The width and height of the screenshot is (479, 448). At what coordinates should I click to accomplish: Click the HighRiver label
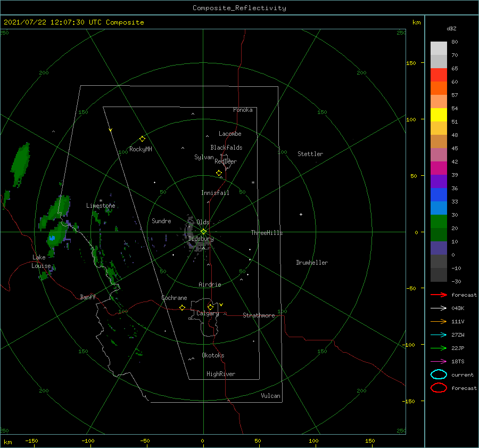click(221, 374)
